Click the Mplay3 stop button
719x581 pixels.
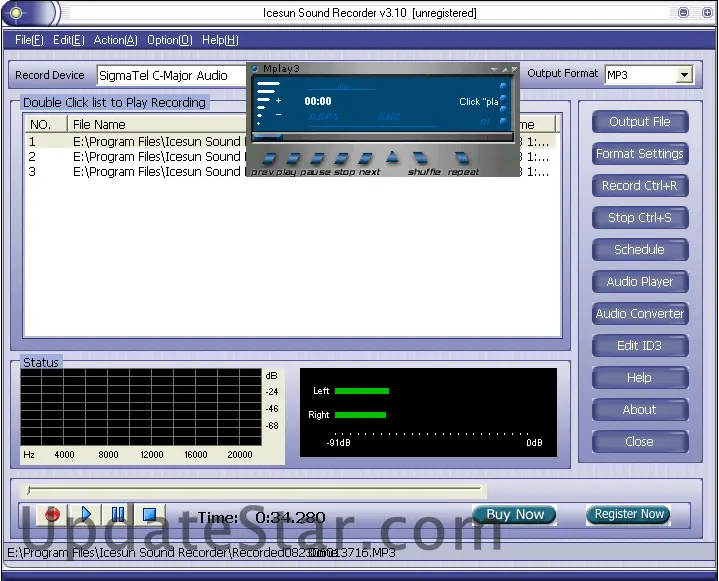pyautogui.click(x=342, y=159)
